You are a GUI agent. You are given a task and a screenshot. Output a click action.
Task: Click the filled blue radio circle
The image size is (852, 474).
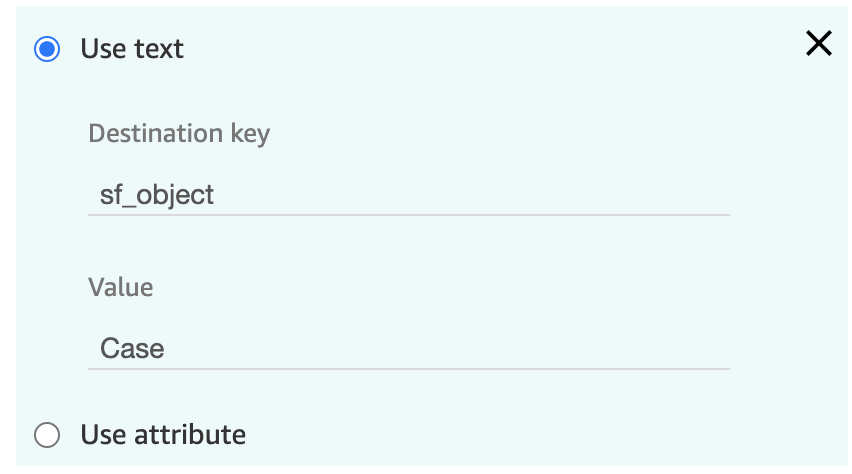pyautogui.click(x=47, y=49)
